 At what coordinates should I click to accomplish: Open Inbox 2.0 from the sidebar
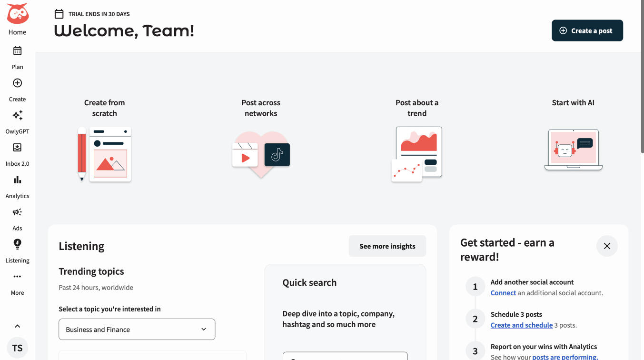(17, 148)
